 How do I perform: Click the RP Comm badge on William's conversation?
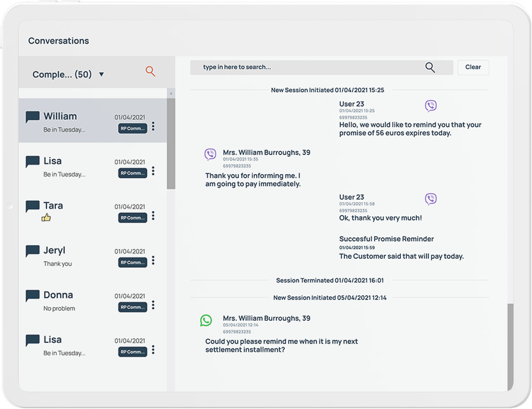click(x=132, y=128)
